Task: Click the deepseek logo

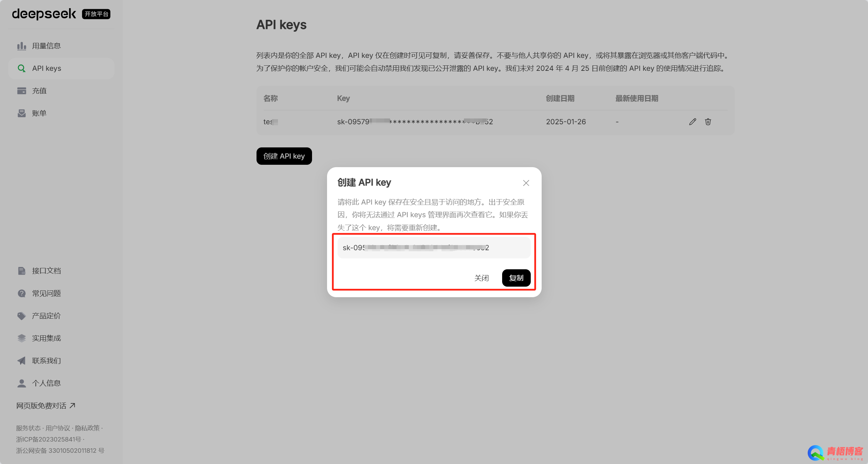Action: coord(44,14)
